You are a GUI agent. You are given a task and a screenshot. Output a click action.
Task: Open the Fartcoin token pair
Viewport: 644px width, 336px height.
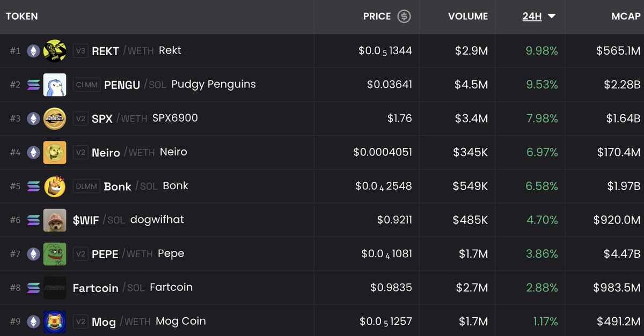(96, 288)
